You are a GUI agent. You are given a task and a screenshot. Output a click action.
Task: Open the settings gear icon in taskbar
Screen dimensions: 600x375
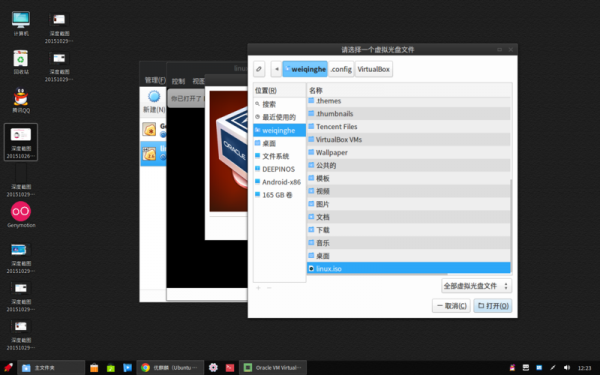213,368
